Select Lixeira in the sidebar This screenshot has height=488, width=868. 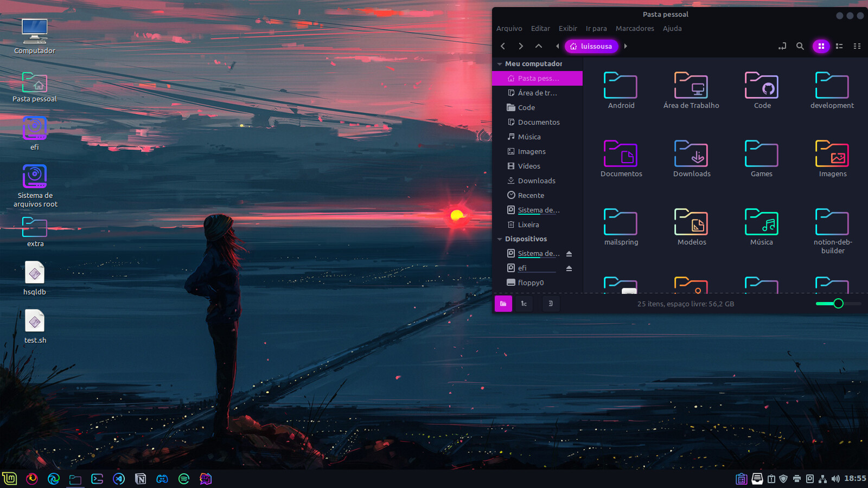[528, 224]
